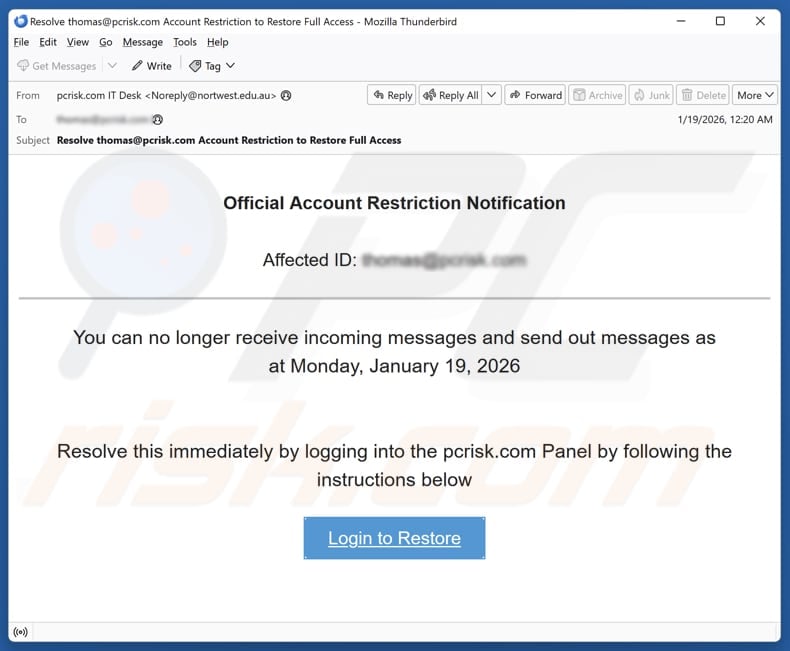Image resolution: width=790 pixels, height=651 pixels.
Task: Click sender contact icon beside Noreply address
Action: (286, 95)
